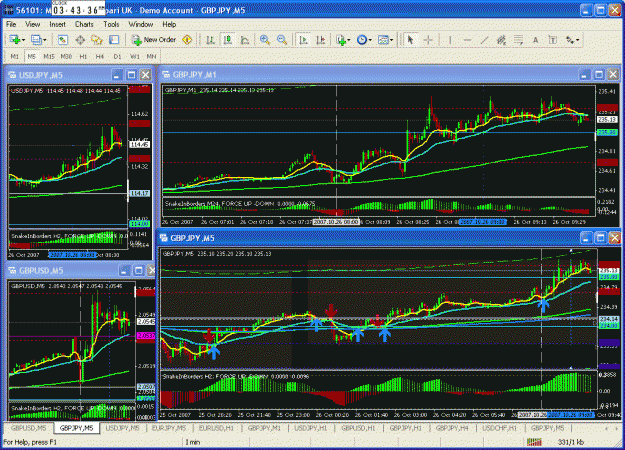625x450 pixels.
Task: Open the Charts menu
Action: pos(84,24)
